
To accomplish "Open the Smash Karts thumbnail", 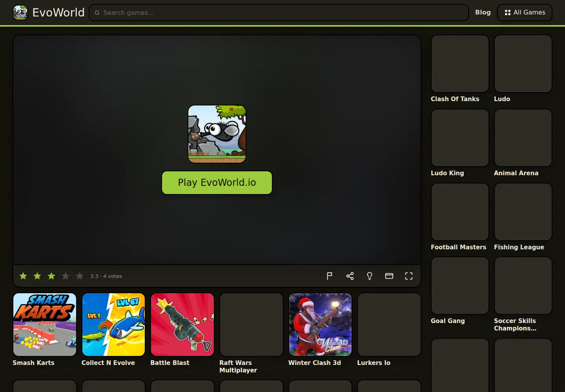I will coord(45,325).
